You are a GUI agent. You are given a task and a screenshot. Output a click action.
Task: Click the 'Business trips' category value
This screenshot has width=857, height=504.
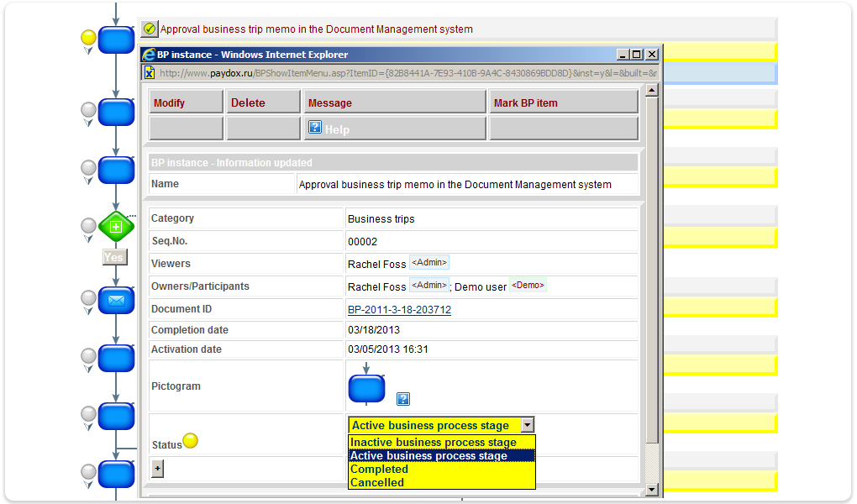click(381, 219)
